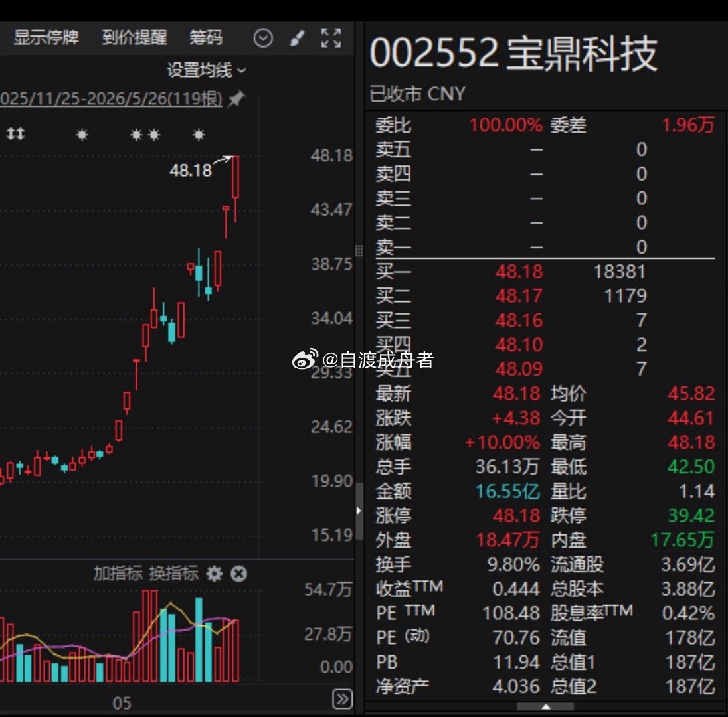Click the 54.7万 volume axis label
The height and width of the screenshot is (717, 728).
point(328,590)
